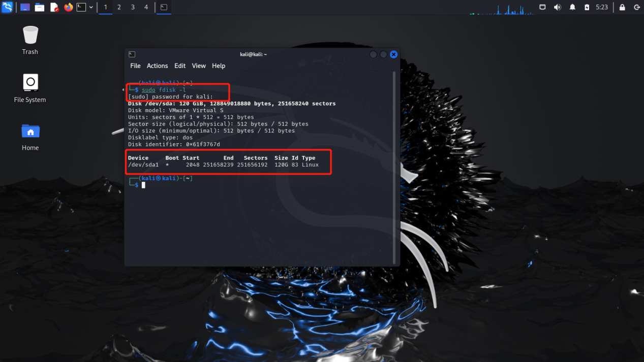Click '/dev/sda1' in the partition table
This screenshot has height=362, width=644.
[143, 165]
